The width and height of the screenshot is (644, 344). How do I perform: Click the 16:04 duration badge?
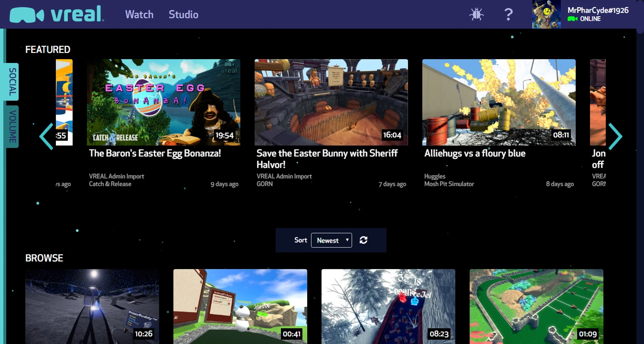pos(392,135)
